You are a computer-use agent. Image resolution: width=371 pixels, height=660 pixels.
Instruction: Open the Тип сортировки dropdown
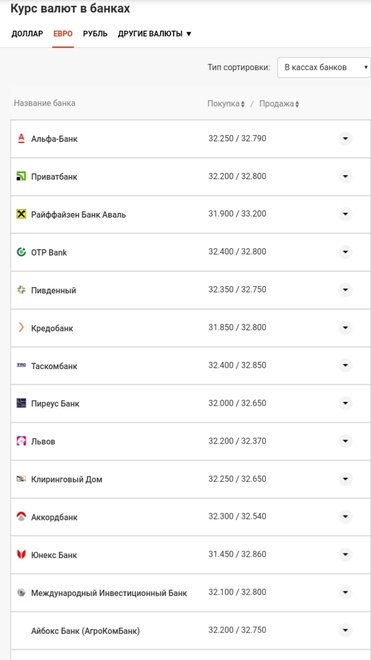[x=324, y=67]
